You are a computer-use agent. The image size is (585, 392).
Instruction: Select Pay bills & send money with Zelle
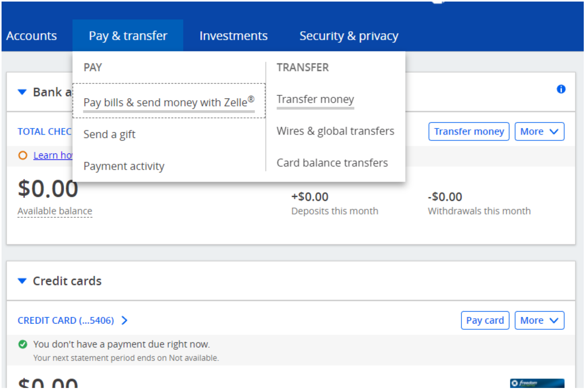(169, 102)
